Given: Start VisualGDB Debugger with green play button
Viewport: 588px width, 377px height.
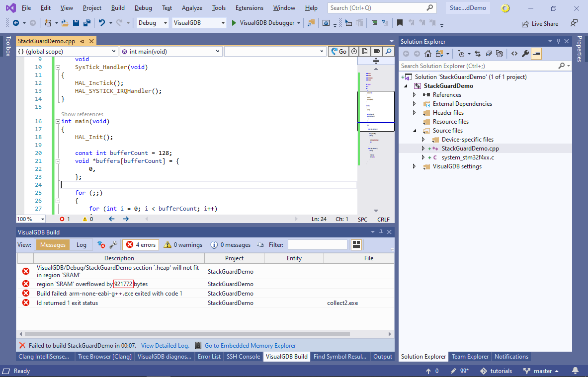Looking at the screenshot, I should (x=234, y=23).
